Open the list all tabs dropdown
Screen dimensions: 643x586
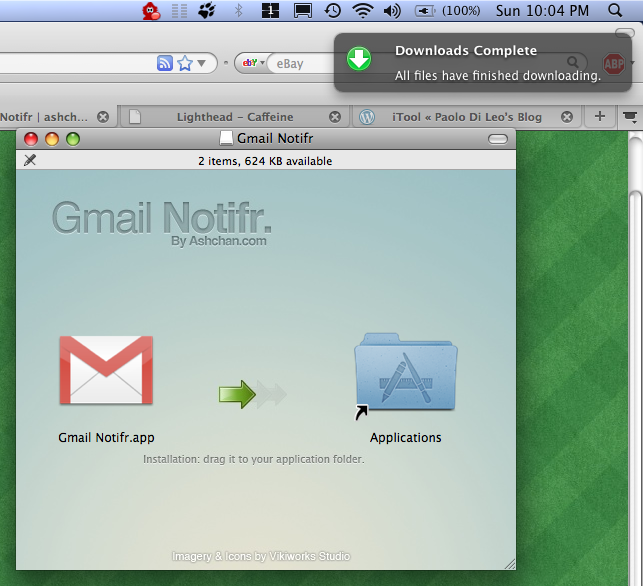(630, 117)
